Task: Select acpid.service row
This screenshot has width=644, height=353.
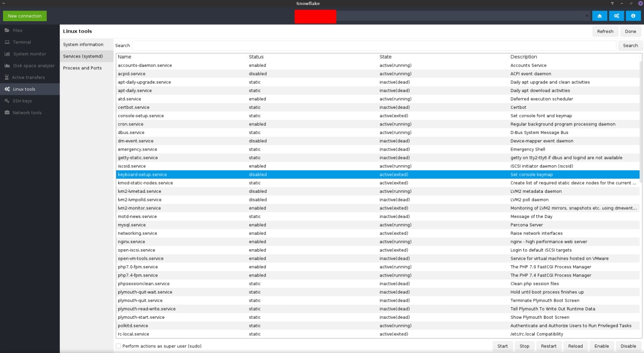Action: pos(378,74)
